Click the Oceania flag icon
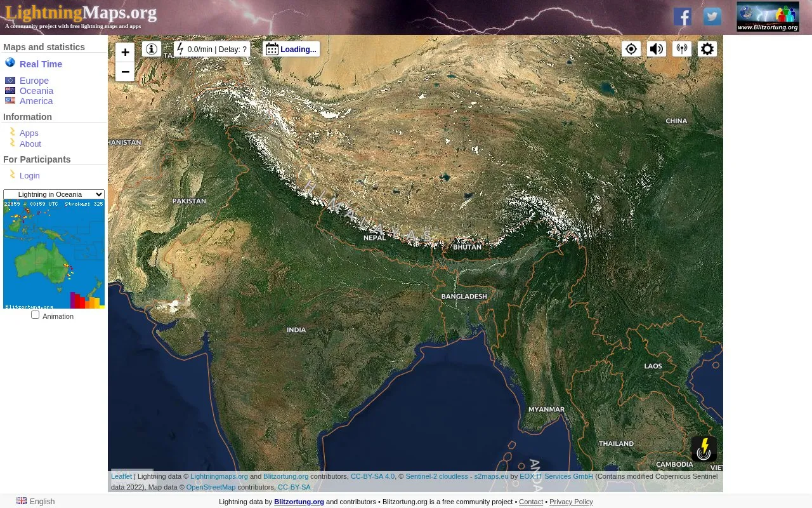Screen dimensions: 812x508 tap(10, 91)
